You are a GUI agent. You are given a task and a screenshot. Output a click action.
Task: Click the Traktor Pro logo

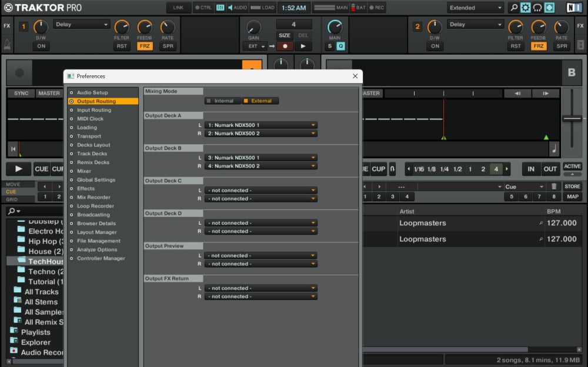[x=43, y=8]
